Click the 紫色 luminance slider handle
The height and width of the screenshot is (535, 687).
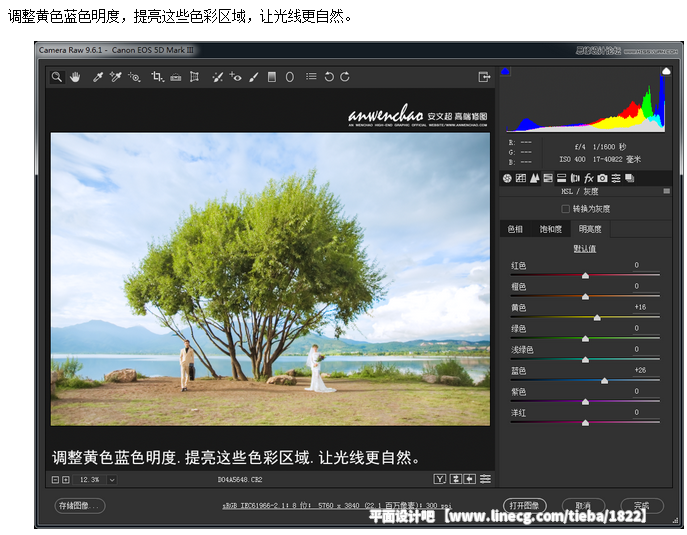click(x=585, y=402)
